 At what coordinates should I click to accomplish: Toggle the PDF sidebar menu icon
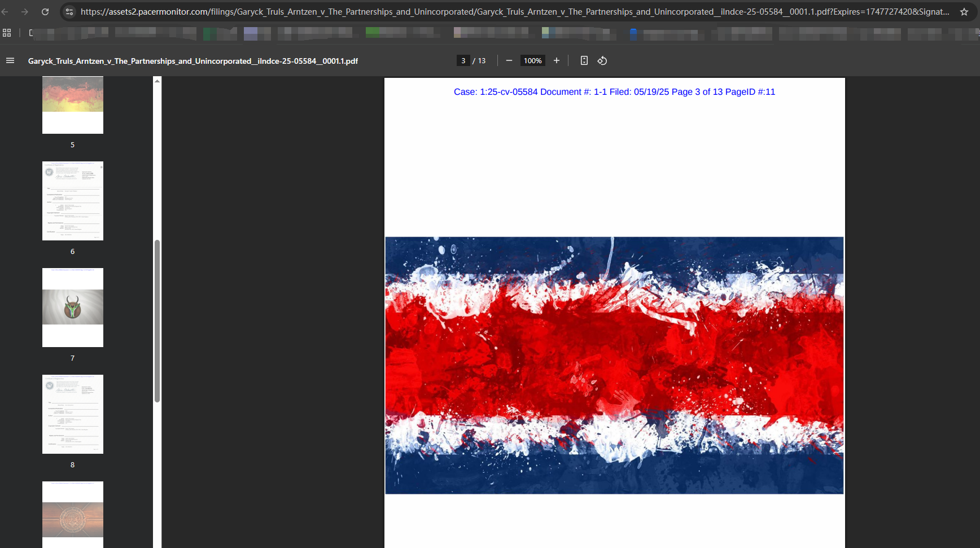click(10, 60)
